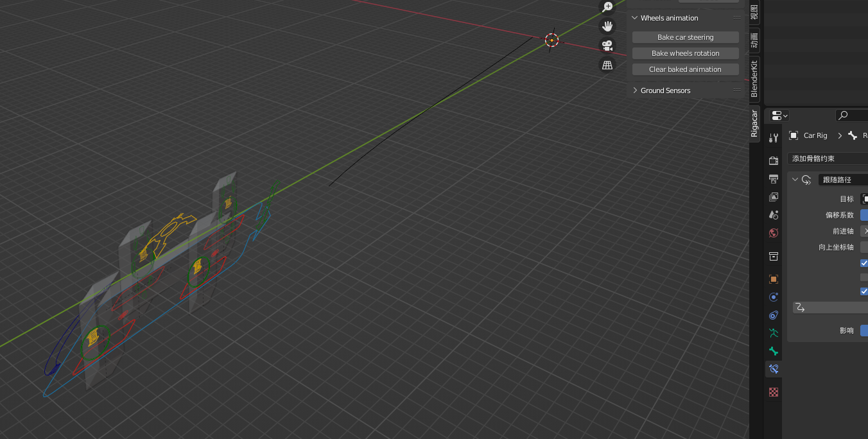The height and width of the screenshot is (439, 868).
Task: Open the Bone Constraints properties tab
Action: pyautogui.click(x=774, y=369)
